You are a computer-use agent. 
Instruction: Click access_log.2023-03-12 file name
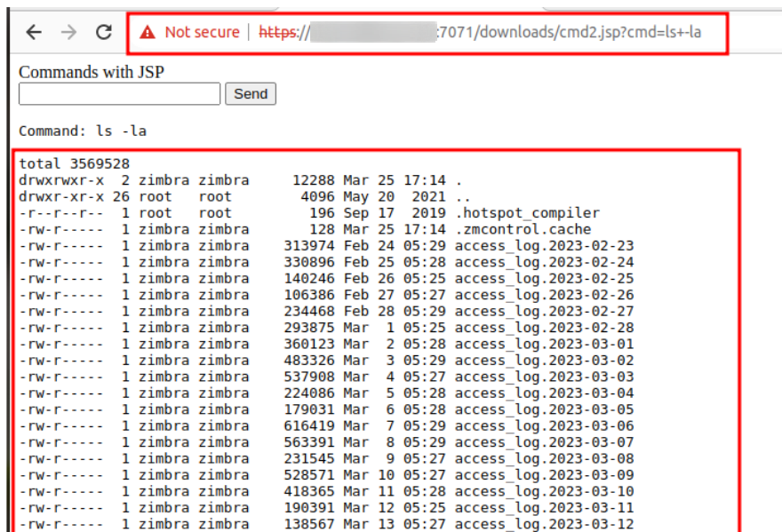pos(544,525)
